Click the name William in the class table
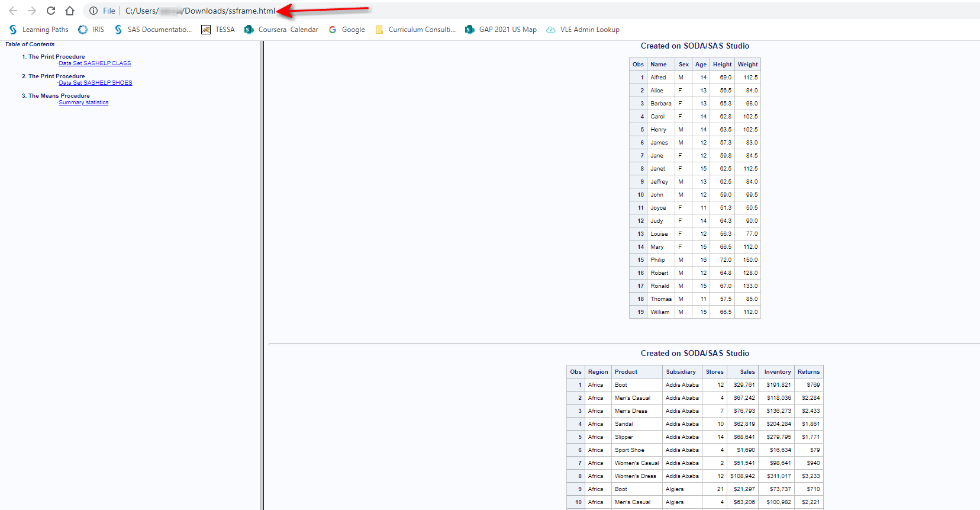 tap(660, 312)
